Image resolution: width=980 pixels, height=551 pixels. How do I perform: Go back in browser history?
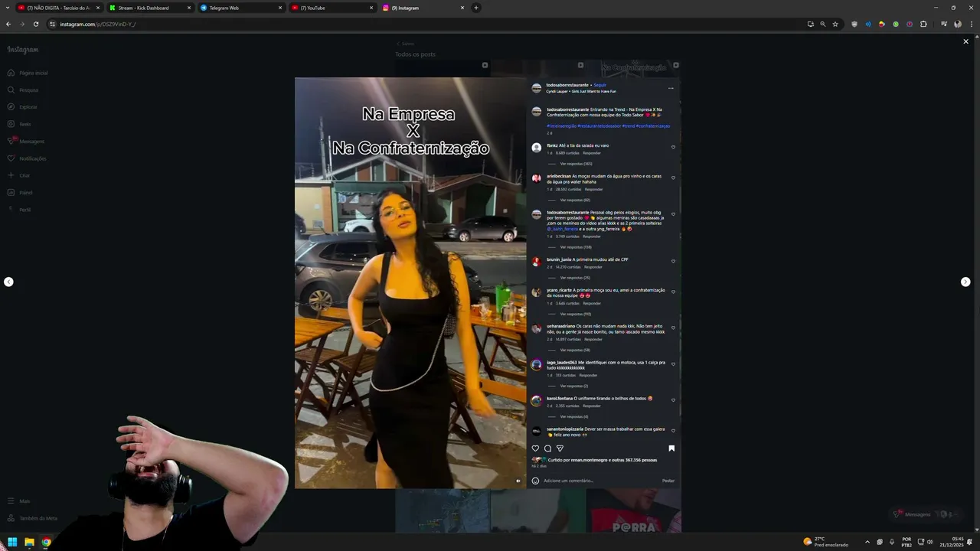[8, 24]
